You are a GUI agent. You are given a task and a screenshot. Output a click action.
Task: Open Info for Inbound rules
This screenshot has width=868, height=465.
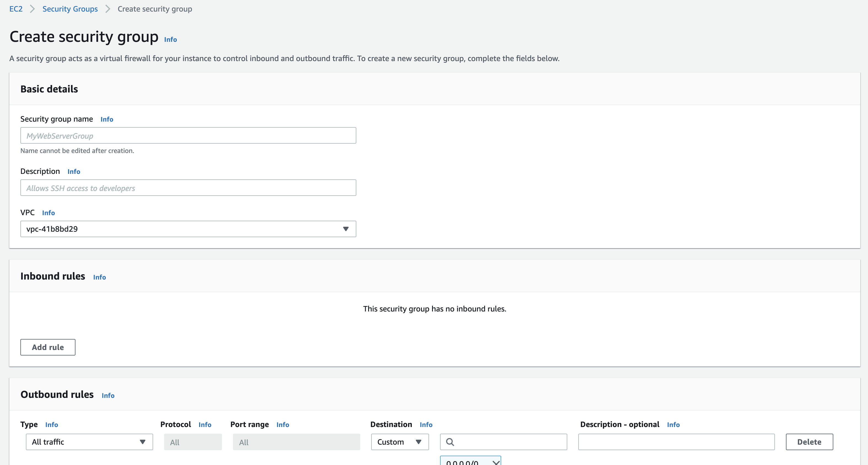(99, 277)
